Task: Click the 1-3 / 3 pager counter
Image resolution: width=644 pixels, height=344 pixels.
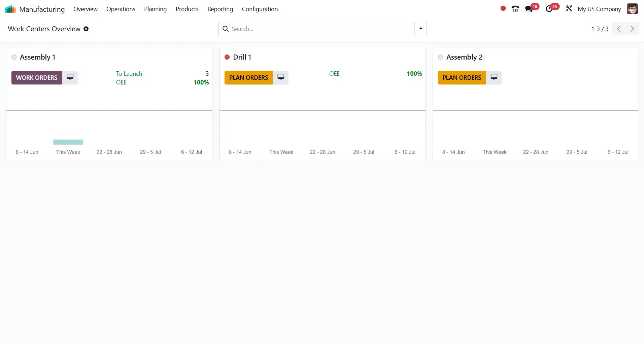Action: pyautogui.click(x=600, y=29)
